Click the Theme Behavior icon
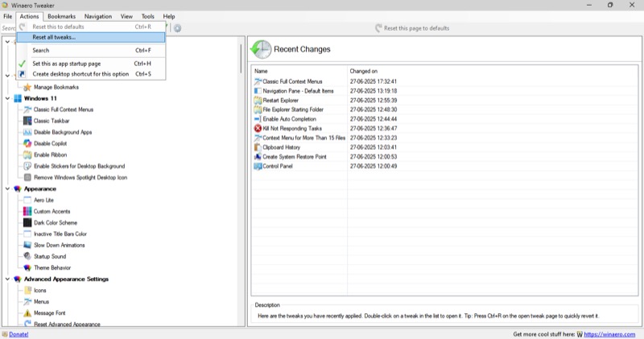The image size is (644, 339). (27, 268)
